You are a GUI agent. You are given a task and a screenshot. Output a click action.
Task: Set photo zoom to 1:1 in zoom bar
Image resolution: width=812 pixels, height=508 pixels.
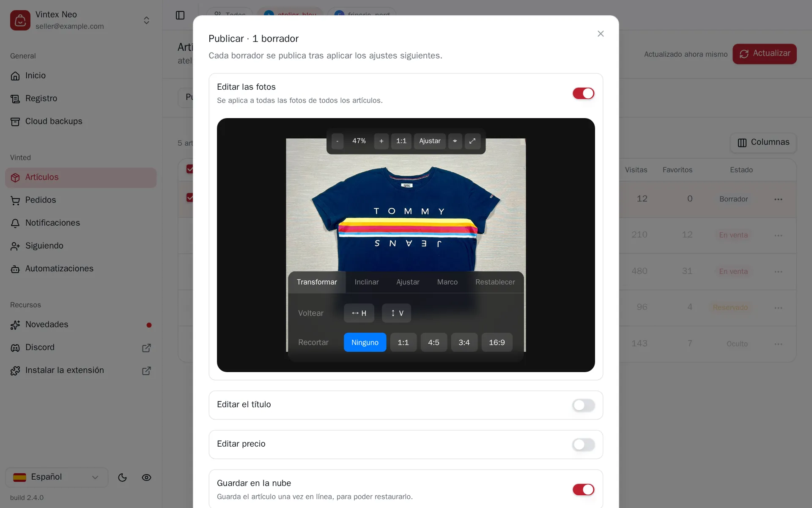[401, 141]
